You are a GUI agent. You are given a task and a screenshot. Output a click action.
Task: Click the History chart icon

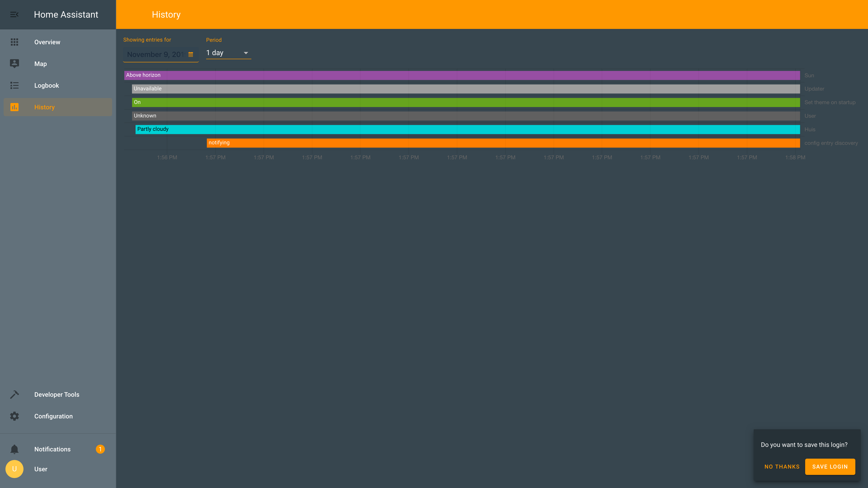(14, 107)
